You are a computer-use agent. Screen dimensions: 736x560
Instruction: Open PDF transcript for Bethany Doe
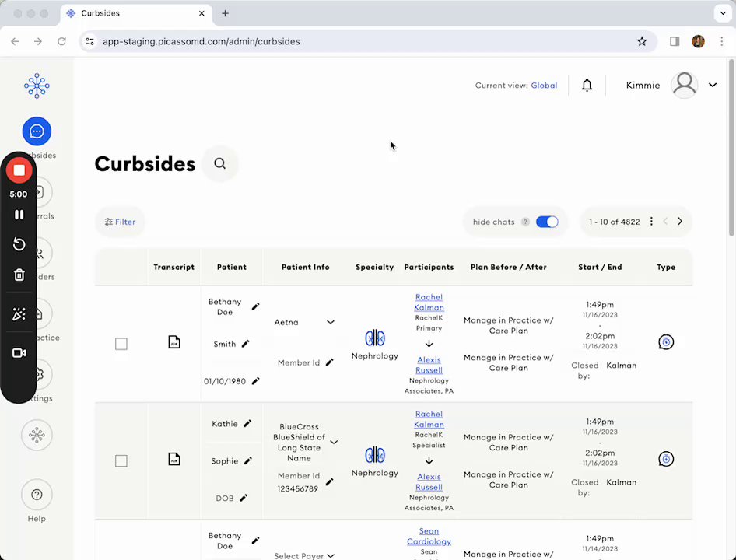click(x=174, y=342)
